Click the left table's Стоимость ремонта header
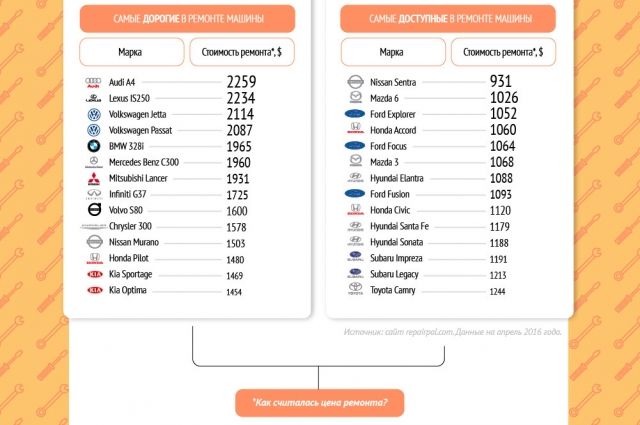This screenshot has width=640, height=425. click(x=240, y=52)
